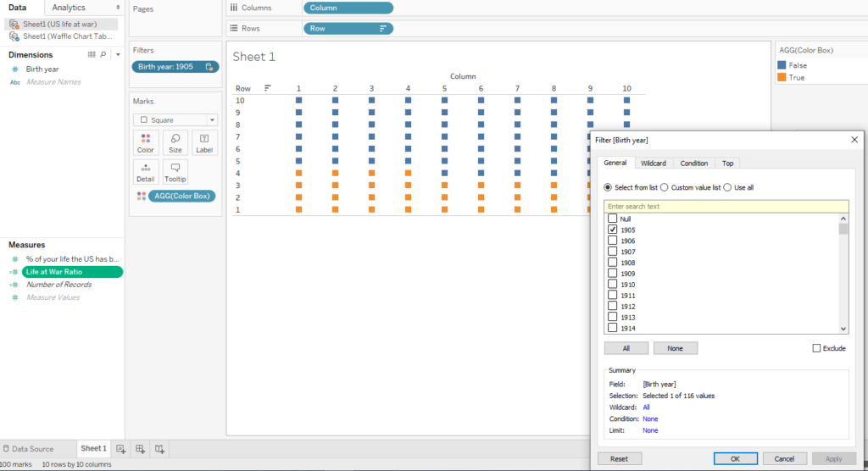Click the Data Source cylinder icon
The width and height of the screenshot is (868, 471).
(x=6, y=449)
